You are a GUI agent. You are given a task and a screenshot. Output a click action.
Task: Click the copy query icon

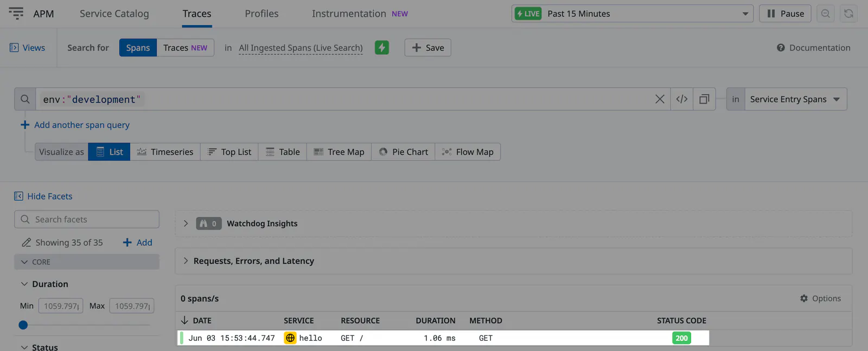point(704,99)
